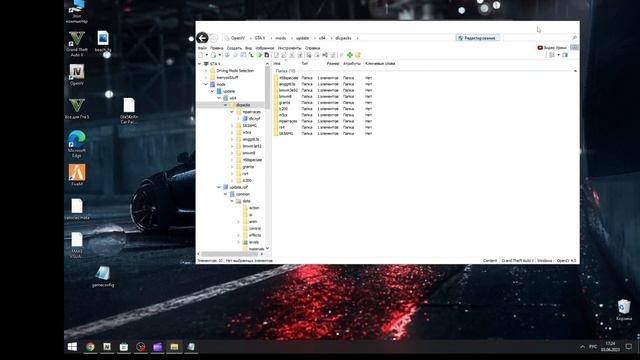Collapse the mpairraces tree node
The image size is (640, 360).
[232, 112]
